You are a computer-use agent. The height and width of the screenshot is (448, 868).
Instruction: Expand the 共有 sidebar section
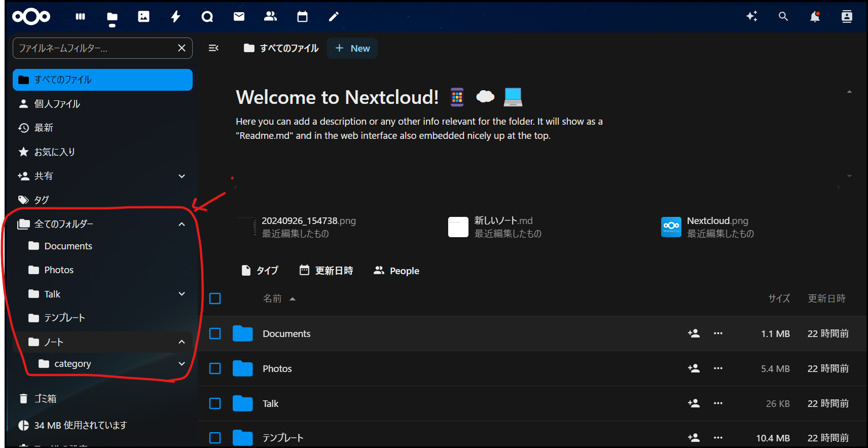[x=182, y=176]
